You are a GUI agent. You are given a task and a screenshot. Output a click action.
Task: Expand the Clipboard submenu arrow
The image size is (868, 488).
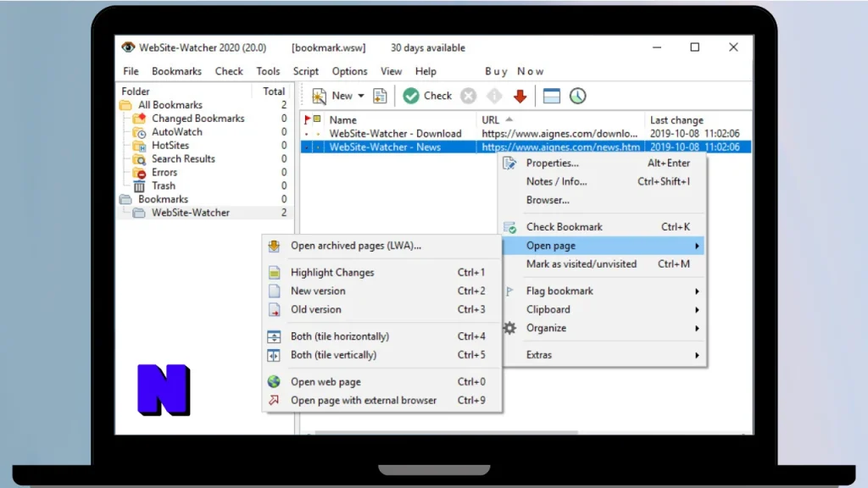697,310
